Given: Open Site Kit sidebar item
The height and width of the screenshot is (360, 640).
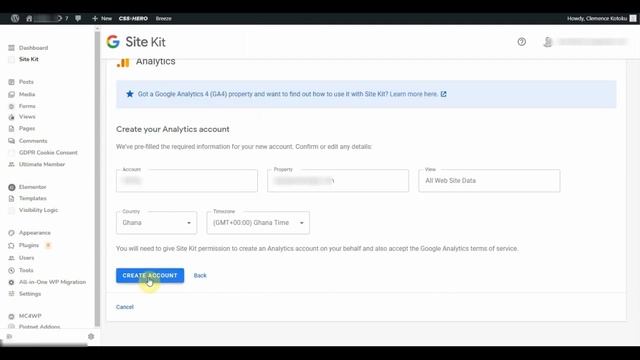Looking at the screenshot, I should (29, 59).
